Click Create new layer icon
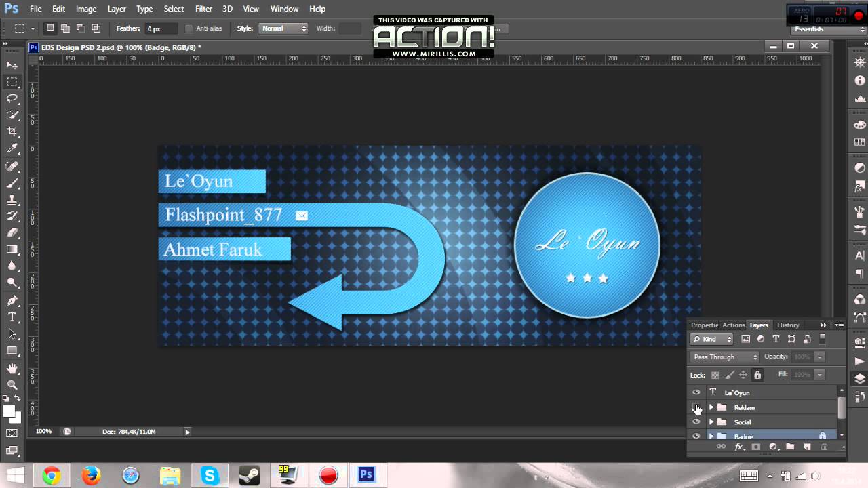868x488 pixels. (x=807, y=447)
